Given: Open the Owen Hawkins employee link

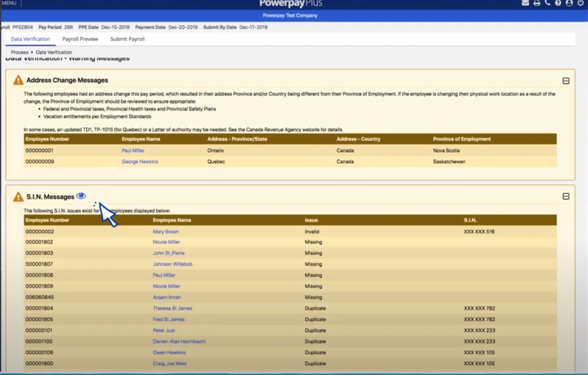Looking at the screenshot, I should [x=169, y=352].
